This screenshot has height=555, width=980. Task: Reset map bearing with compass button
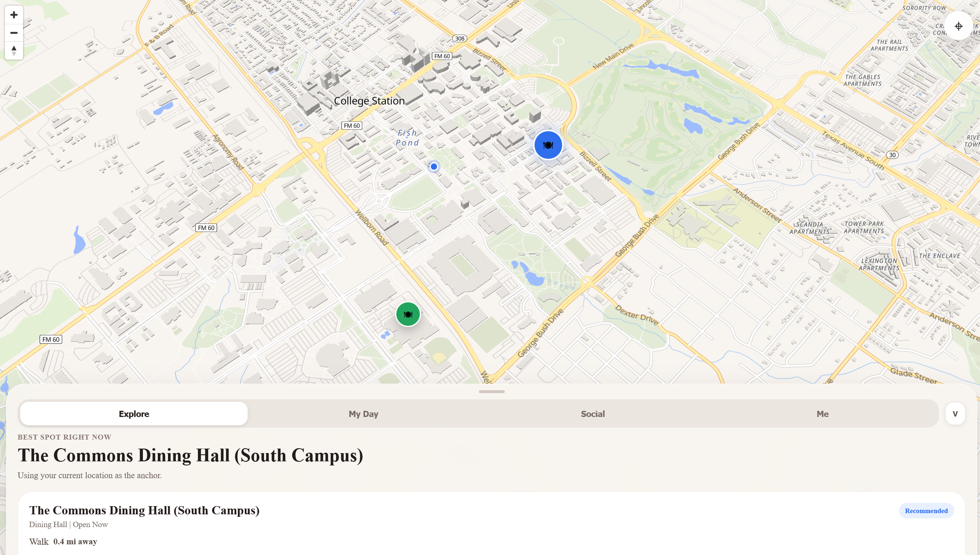coord(14,51)
